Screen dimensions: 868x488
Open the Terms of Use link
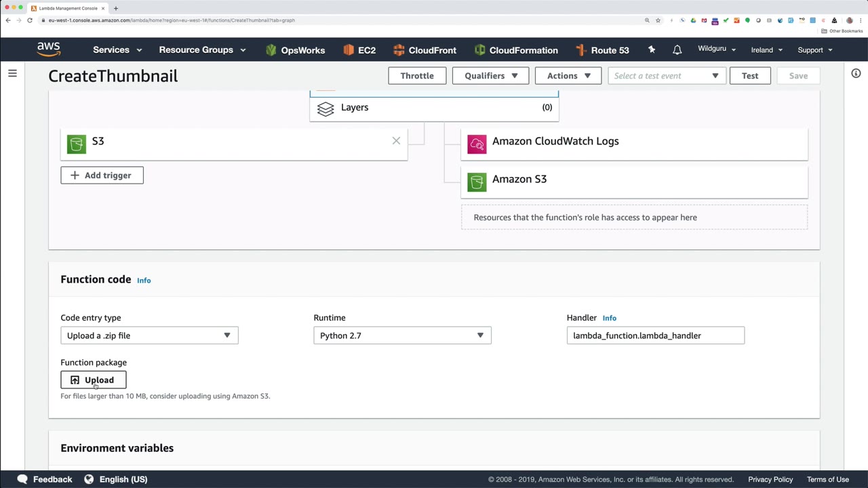click(828, 479)
